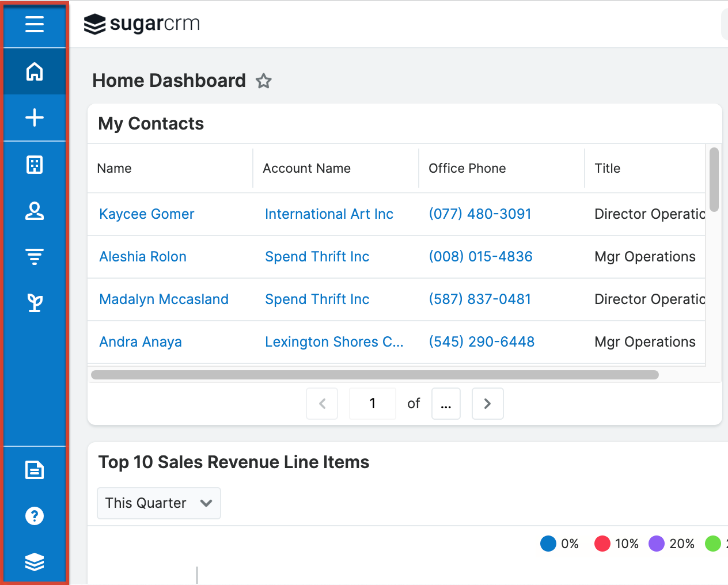This screenshot has height=585, width=728.
Task: Click the total pages ellipsis button
Action: [446, 404]
